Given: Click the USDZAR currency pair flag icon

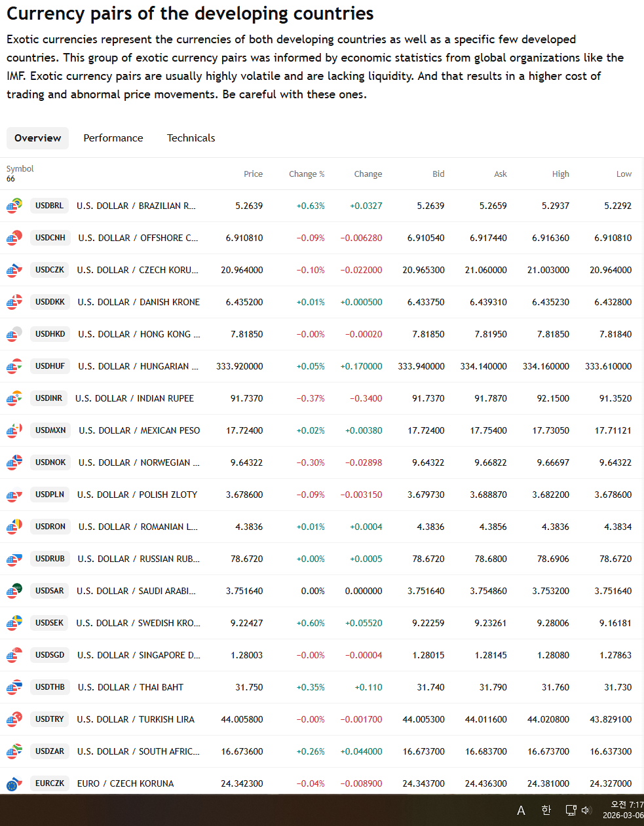Looking at the screenshot, I should tap(14, 751).
